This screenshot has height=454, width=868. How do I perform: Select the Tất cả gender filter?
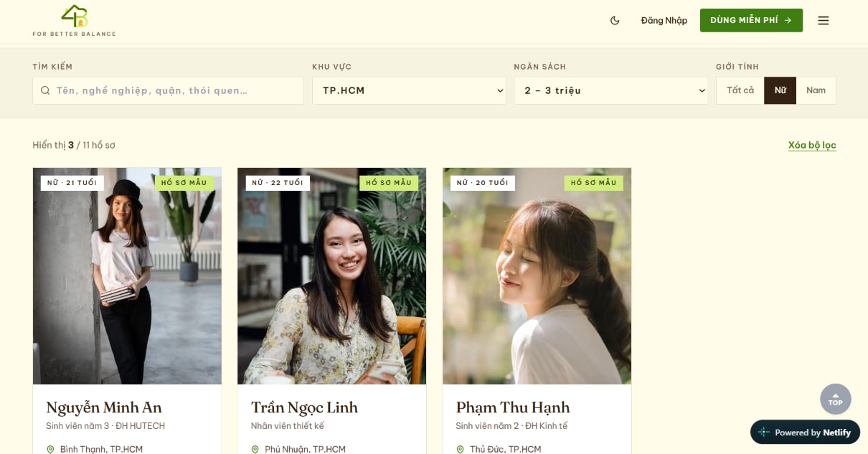(740, 90)
